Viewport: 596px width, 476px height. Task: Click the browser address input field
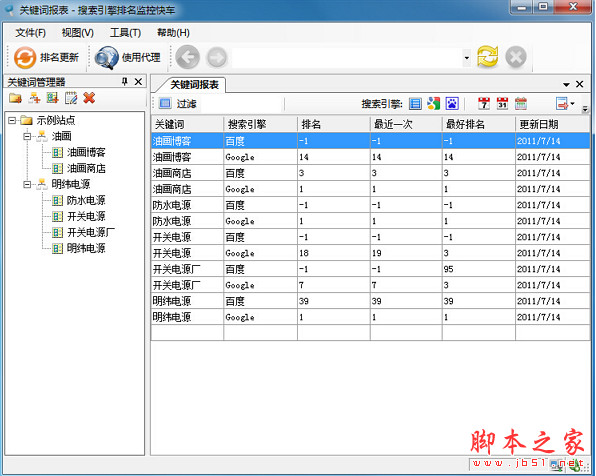pyautogui.click(x=347, y=58)
